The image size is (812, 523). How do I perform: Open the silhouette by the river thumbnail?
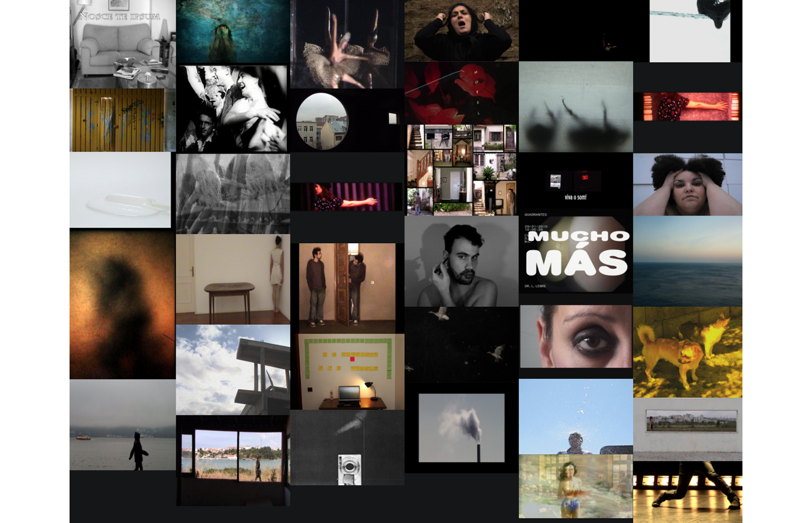(x=122, y=425)
